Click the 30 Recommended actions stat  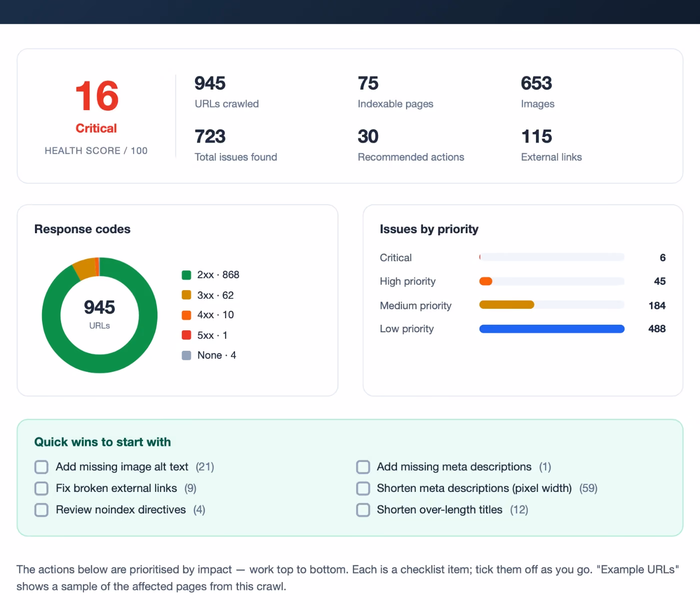point(411,146)
